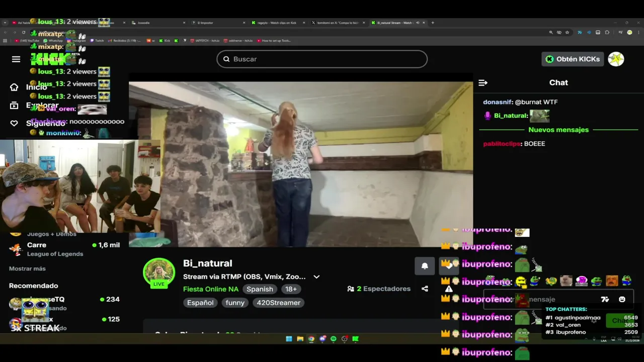Open the Bi_natural channel name
The height and width of the screenshot is (362, 644).
click(x=207, y=263)
